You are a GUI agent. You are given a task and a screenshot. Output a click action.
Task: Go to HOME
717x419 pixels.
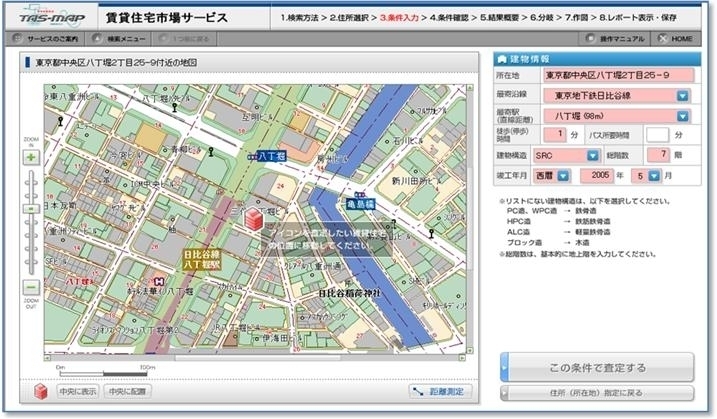[x=676, y=39]
